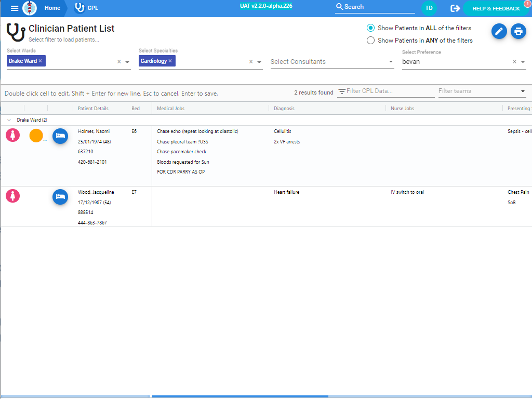The width and height of the screenshot is (532, 399).
Task: Open CPL breadcrumb tab
Action: coord(92,8)
